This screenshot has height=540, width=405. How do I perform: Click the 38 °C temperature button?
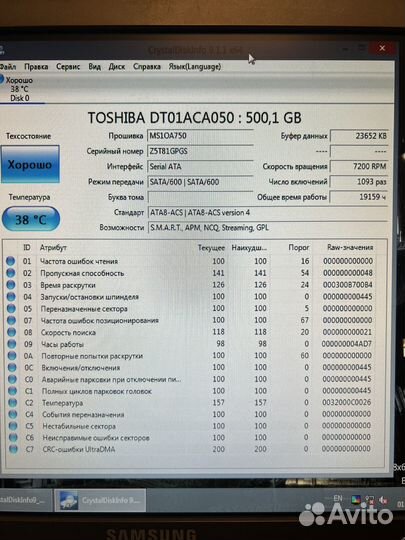pos(31,219)
